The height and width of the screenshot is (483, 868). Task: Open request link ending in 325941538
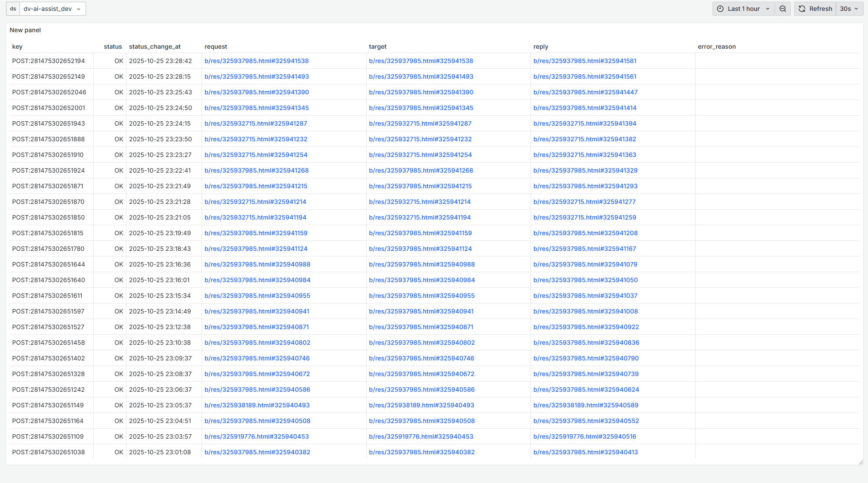[256, 61]
